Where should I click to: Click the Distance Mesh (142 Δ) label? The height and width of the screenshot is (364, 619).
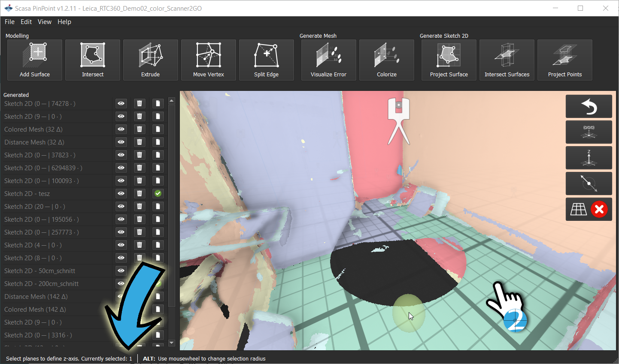tap(36, 296)
